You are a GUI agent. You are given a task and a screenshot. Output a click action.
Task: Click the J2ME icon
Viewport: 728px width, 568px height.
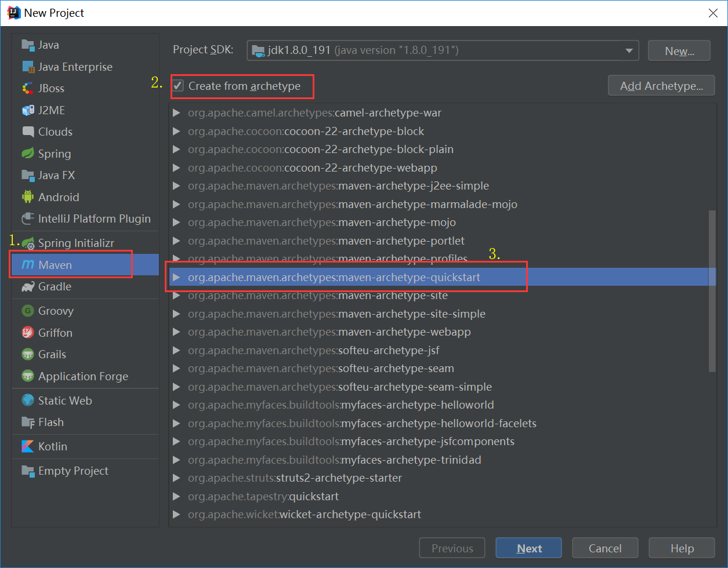[x=28, y=110]
